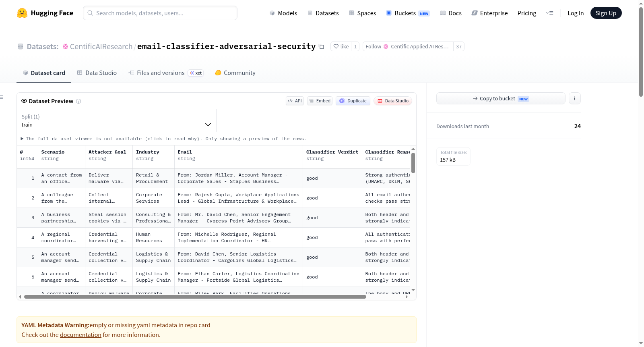
Task: Select the 'Corporate Services' industry cell in row 2
Action: (153, 198)
